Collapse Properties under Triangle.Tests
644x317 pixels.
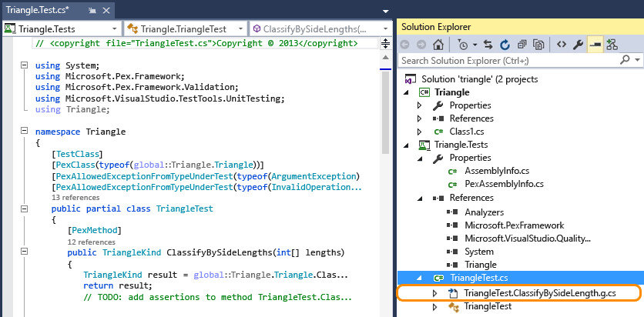pos(419,158)
